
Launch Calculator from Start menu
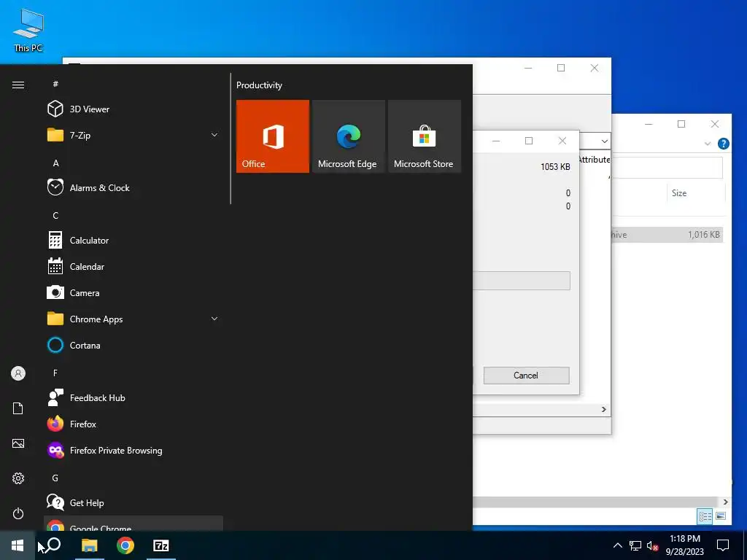(x=133, y=241)
